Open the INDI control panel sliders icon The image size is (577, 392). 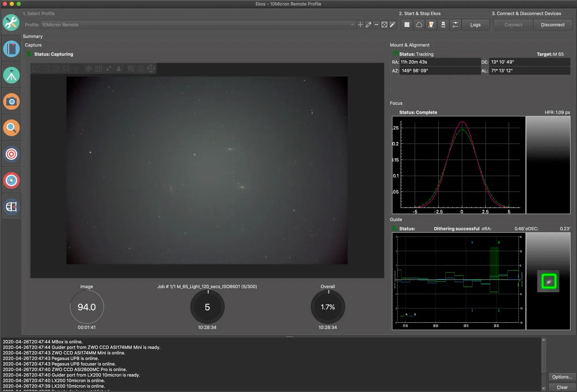coord(455,25)
